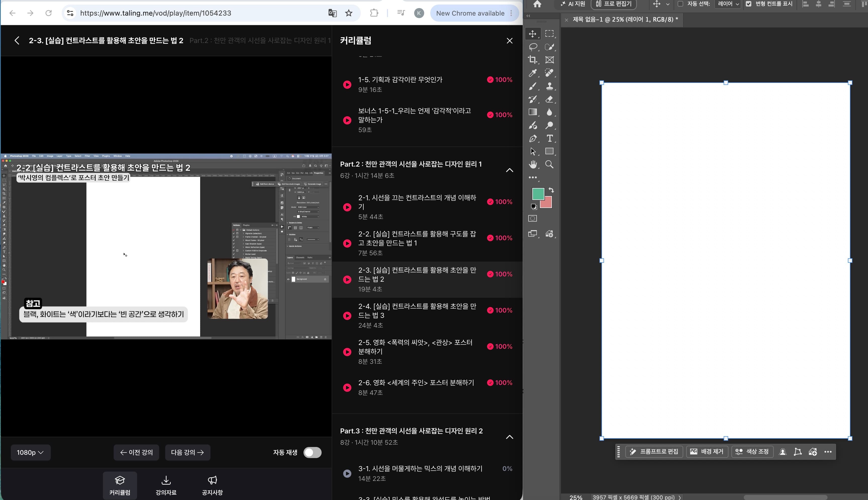Viewport: 868px width, 500px height.
Task: Open the 강의자료 tab
Action: [166, 485]
